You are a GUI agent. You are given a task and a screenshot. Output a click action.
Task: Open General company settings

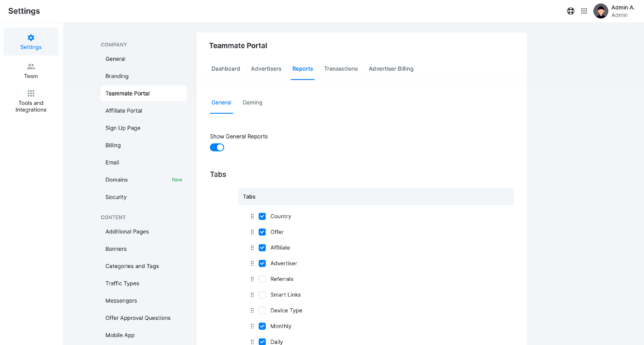[144, 59]
